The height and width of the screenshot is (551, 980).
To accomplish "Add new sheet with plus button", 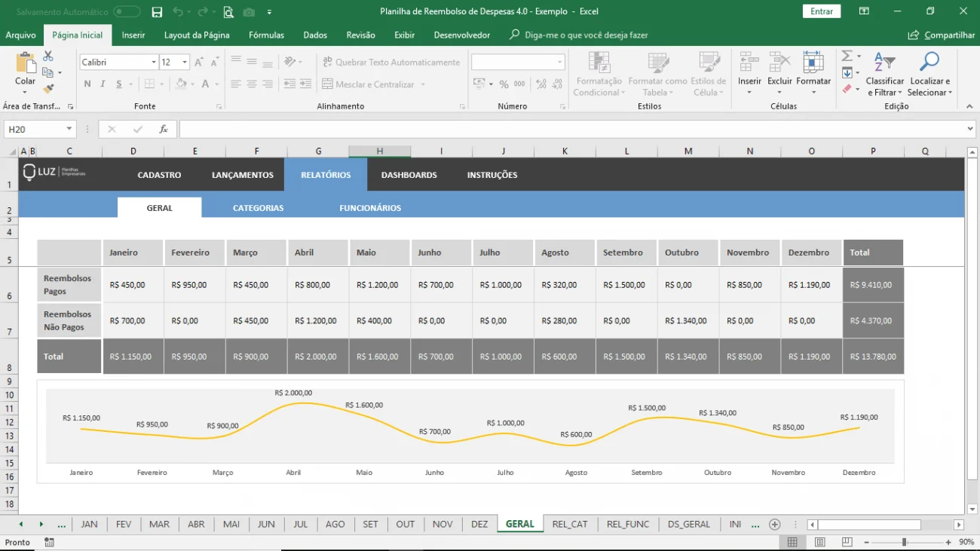I will tap(774, 524).
